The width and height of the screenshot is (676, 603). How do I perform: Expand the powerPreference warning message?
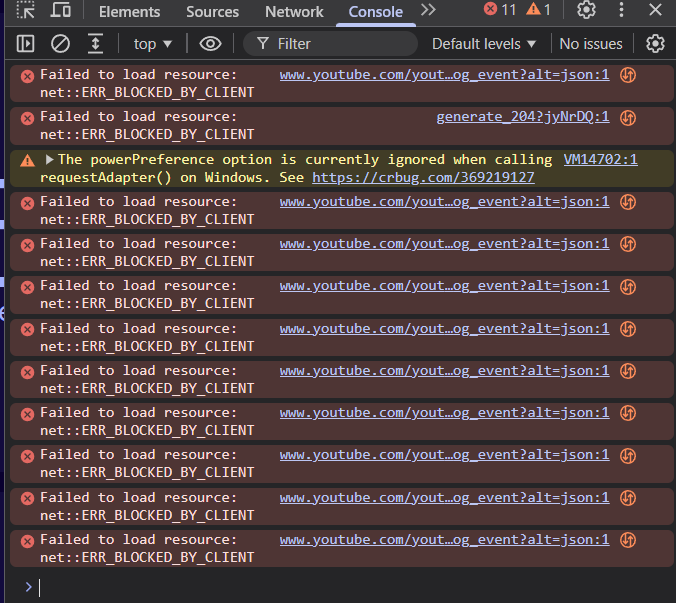(50, 160)
